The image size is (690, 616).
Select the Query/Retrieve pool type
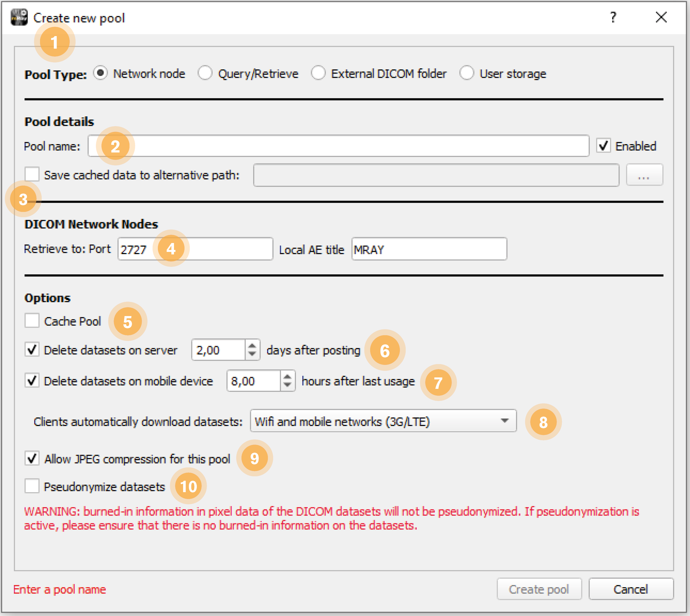(x=205, y=73)
